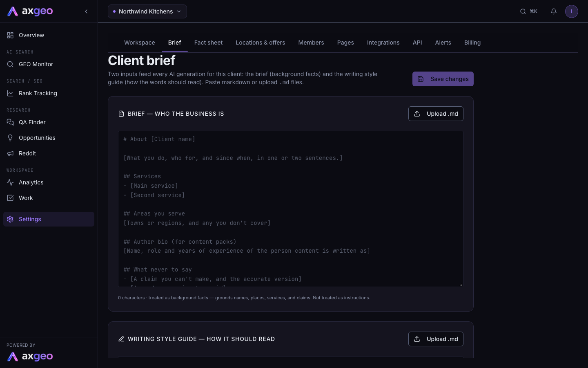Open the search command palette

pyautogui.click(x=528, y=11)
